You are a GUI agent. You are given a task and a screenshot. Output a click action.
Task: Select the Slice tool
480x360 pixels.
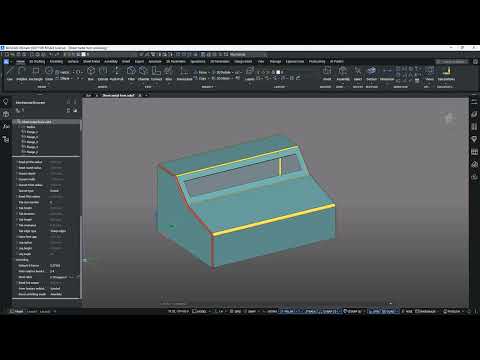[169, 74]
